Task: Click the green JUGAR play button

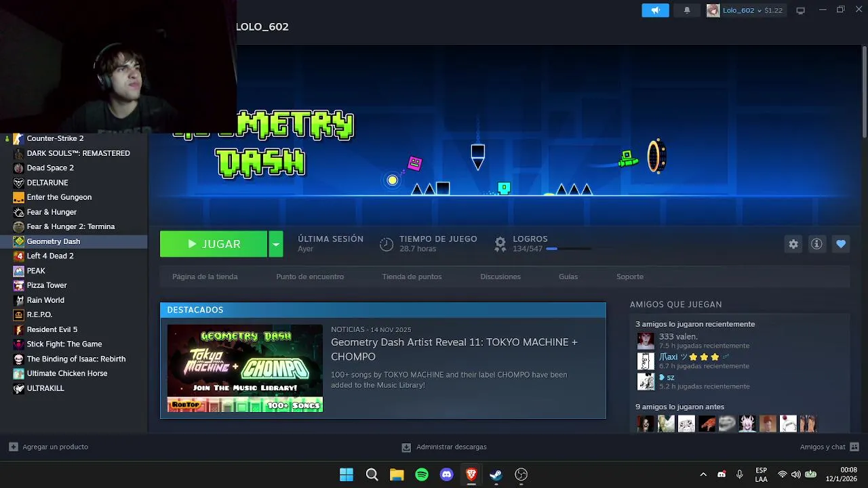Action: click(x=214, y=244)
